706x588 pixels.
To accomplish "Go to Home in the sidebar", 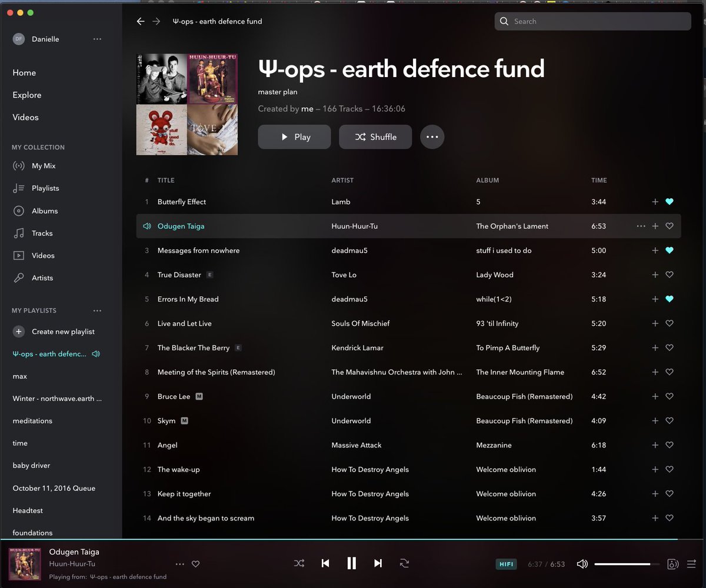I will click(24, 73).
